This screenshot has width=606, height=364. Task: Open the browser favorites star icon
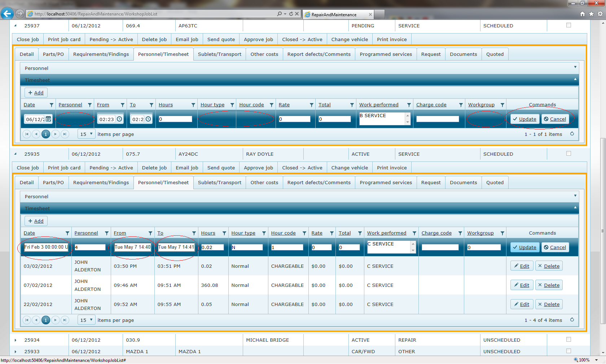(x=591, y=14)
